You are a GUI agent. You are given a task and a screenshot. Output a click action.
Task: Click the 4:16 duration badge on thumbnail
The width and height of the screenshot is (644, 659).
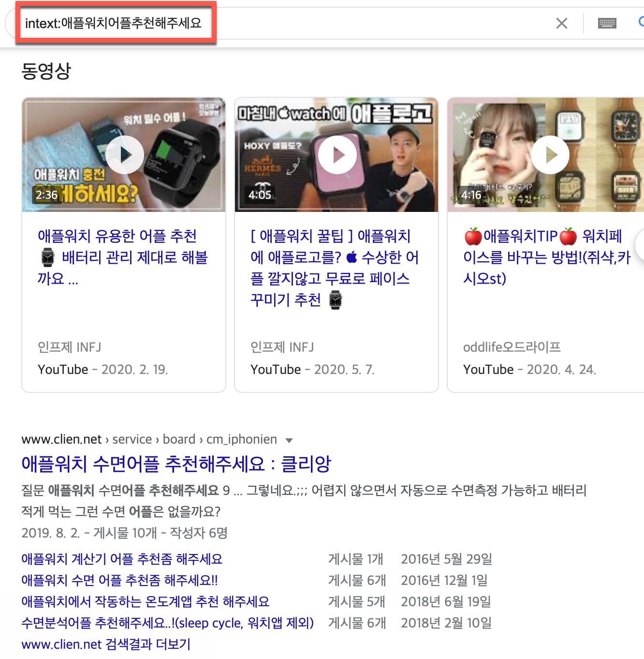click(x=471, y=195)
